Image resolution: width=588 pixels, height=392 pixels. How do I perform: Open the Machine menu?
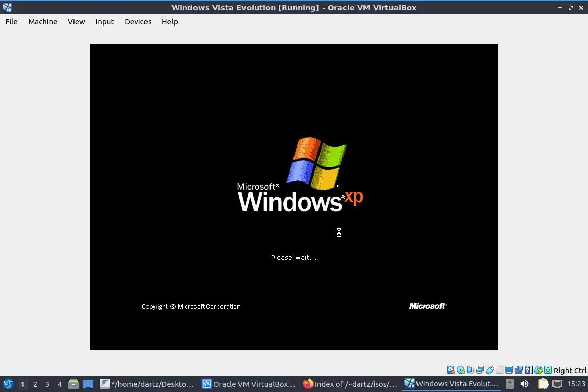pos(42,22)
